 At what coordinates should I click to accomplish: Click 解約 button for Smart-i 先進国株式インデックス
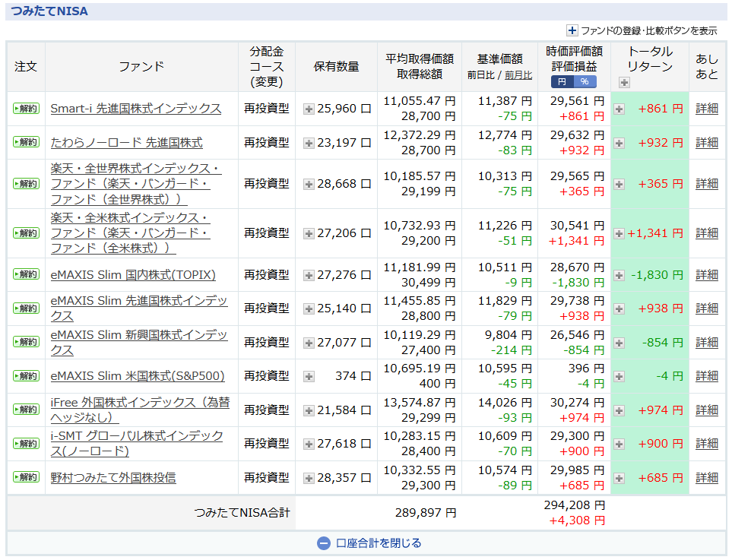[26, 109]
